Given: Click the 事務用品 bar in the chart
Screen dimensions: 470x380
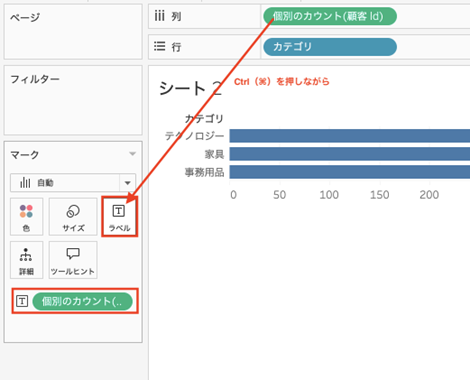Looking at the screenshot, I should coord(350,172).
